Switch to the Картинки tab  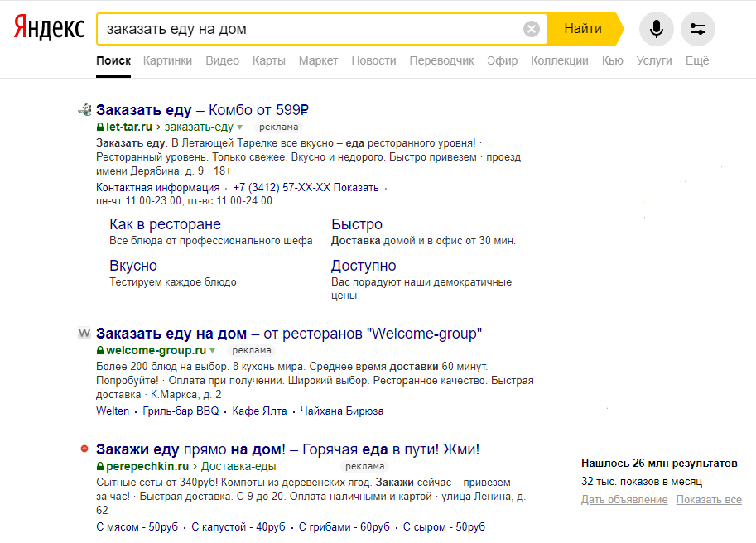(x=167, y=60)
